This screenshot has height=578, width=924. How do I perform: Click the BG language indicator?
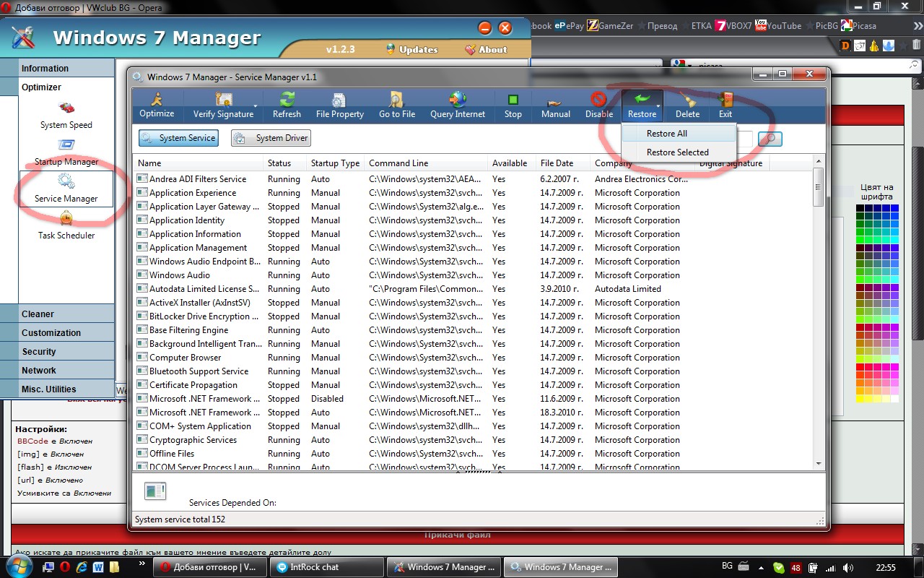click(x=727, y=566)
